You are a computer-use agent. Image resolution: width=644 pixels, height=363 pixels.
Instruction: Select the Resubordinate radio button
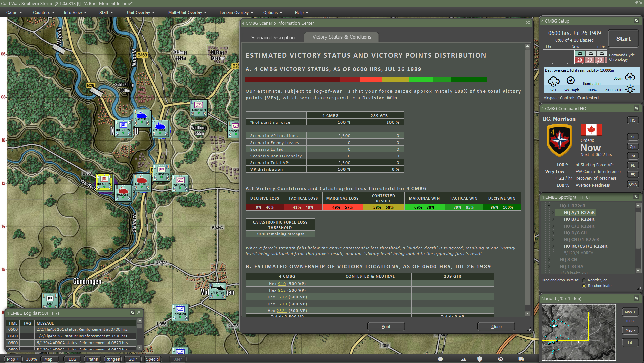pos(584,286)
